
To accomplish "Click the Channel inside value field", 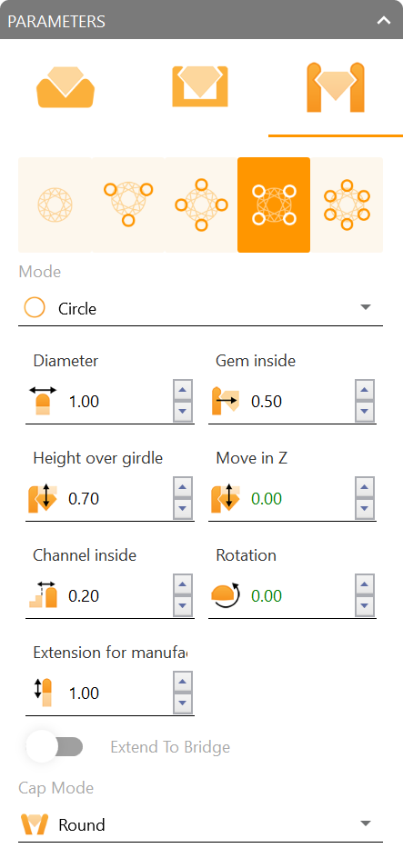I will tap(117, 596).
